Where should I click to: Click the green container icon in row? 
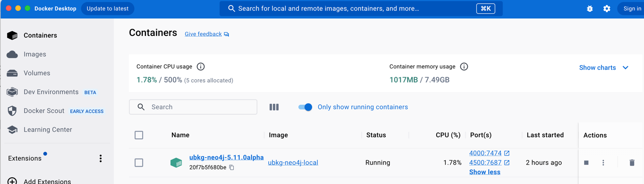[176, 163]
